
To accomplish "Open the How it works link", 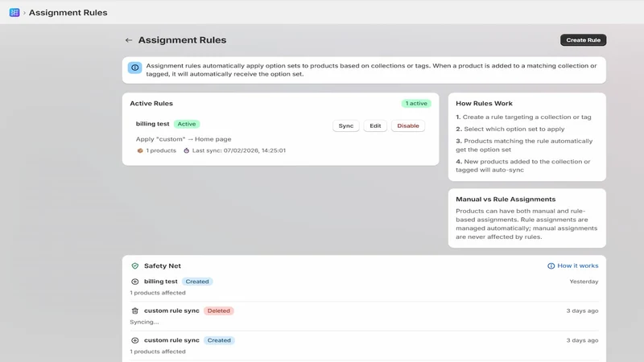I will [x=577, y=265].
